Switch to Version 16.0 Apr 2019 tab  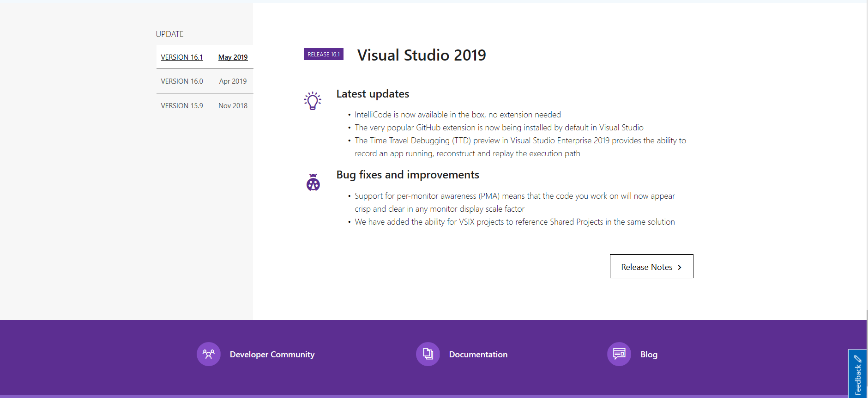click(x=205, y=81)
